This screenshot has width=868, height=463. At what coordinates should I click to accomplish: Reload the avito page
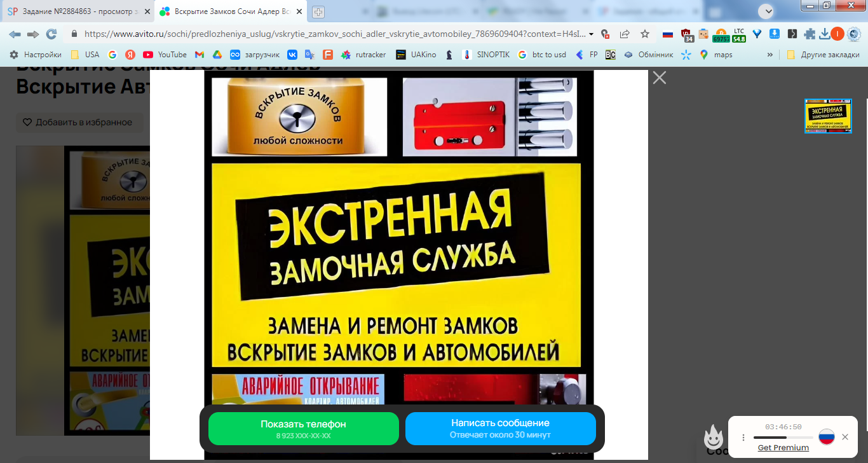coord(51,34)
